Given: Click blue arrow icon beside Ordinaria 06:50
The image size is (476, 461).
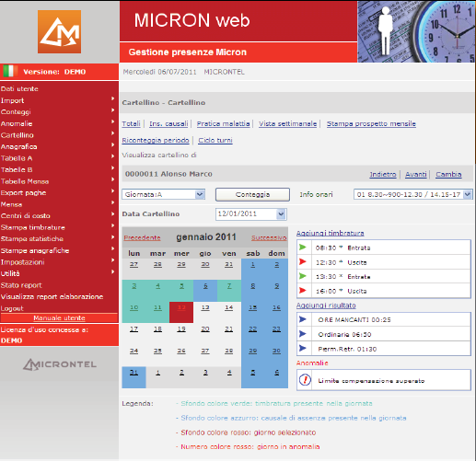Looking at the screenshot, I should (x=303, y=334).
